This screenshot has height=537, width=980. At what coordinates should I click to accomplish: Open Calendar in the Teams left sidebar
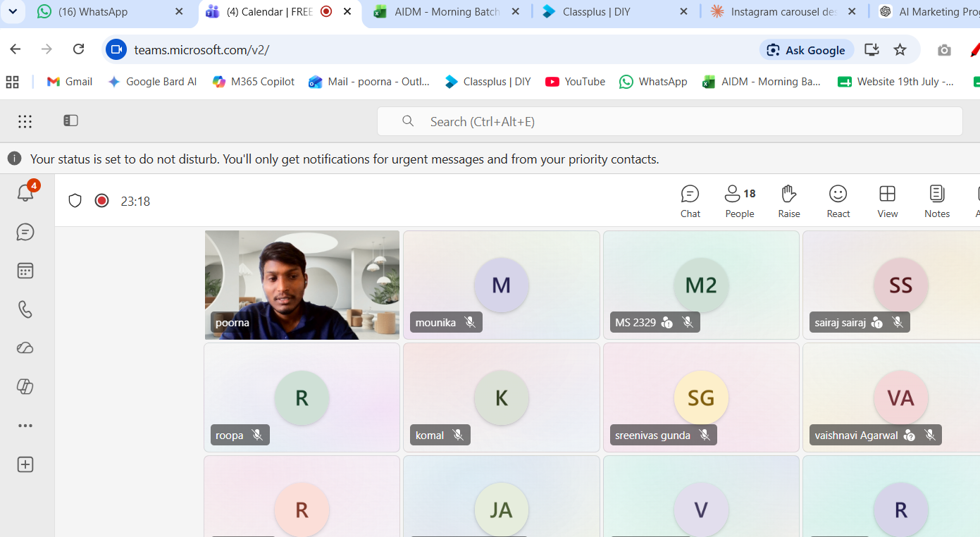coord(25,271)
